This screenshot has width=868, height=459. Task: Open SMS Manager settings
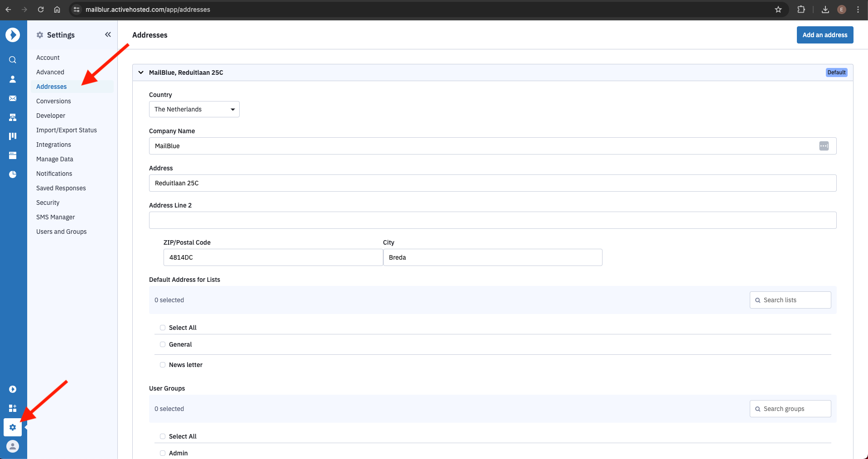click(x=56, y=217)
